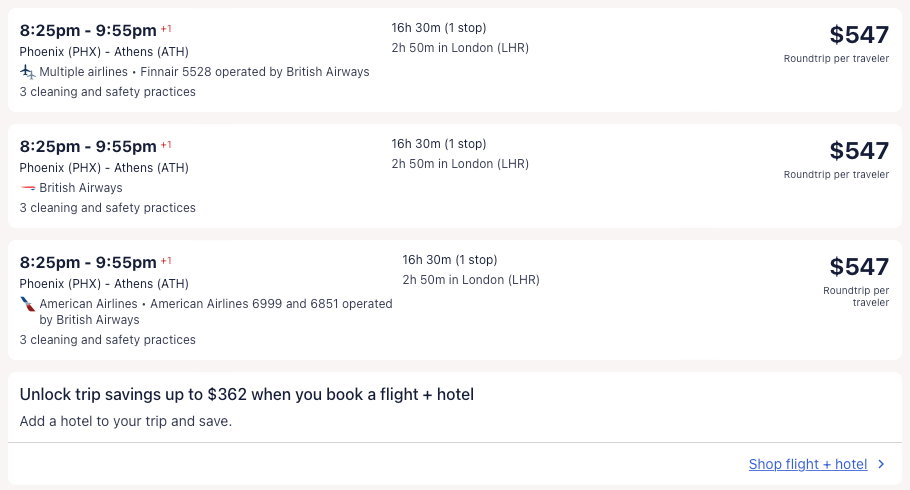The width and height of the screenshot is (910, 490).
Task: Click the Multiple airlines icon on first flight
Action: (x=27, y=72)
